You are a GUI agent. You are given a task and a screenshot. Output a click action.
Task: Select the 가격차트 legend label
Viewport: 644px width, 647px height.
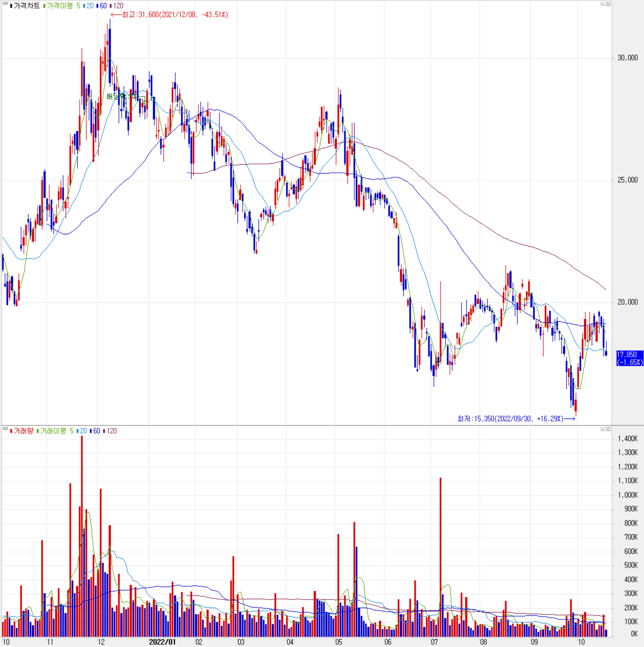point(25,6)
